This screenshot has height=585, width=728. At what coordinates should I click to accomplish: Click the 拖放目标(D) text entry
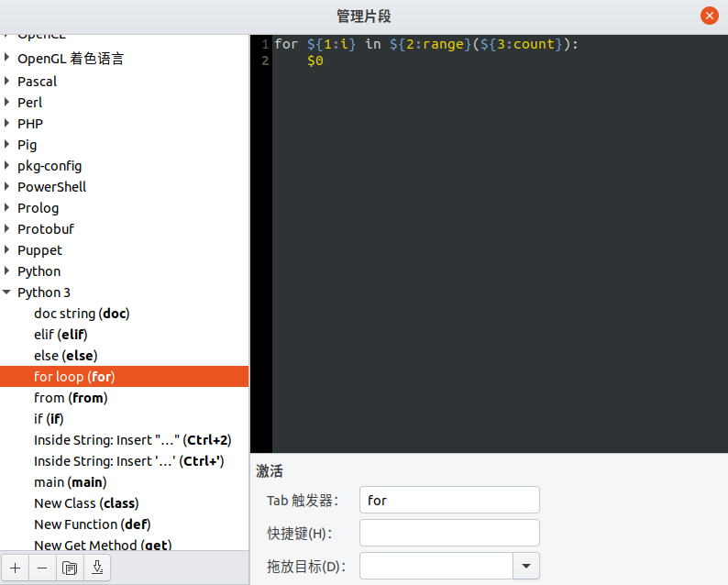tap(436, 566)
